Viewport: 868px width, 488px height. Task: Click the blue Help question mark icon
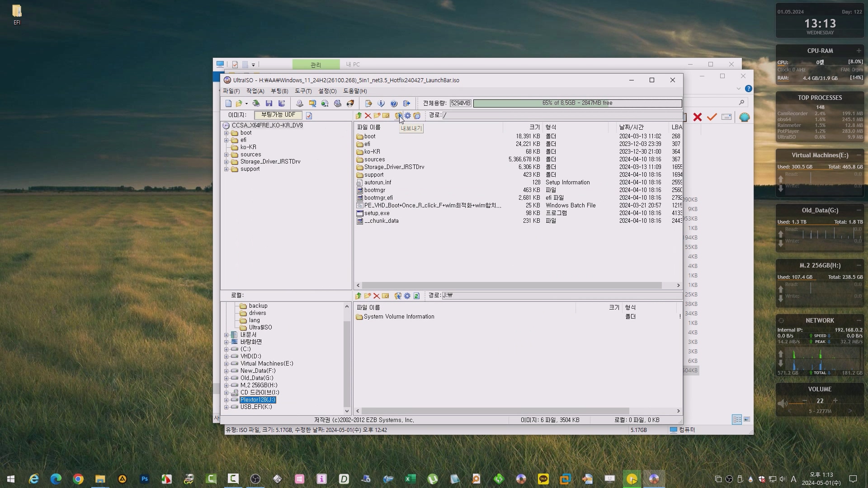click(394, 103)
